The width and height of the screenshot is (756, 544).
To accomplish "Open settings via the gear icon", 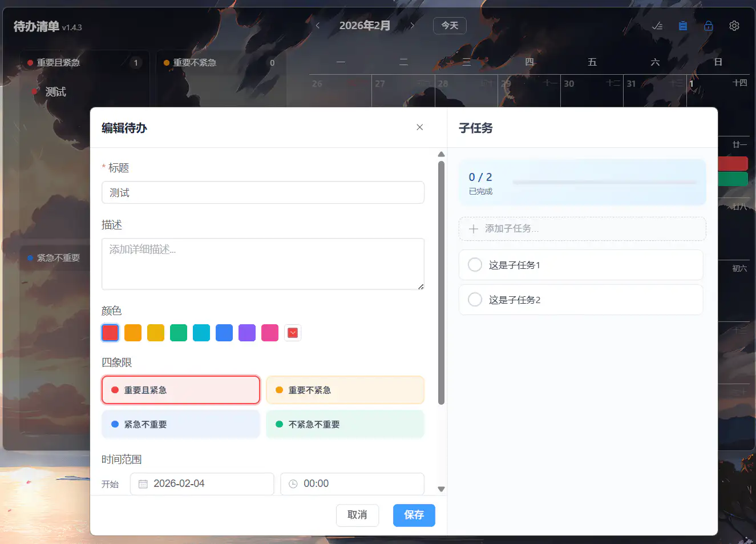I will pyautogui.click(x=734, y=26).
